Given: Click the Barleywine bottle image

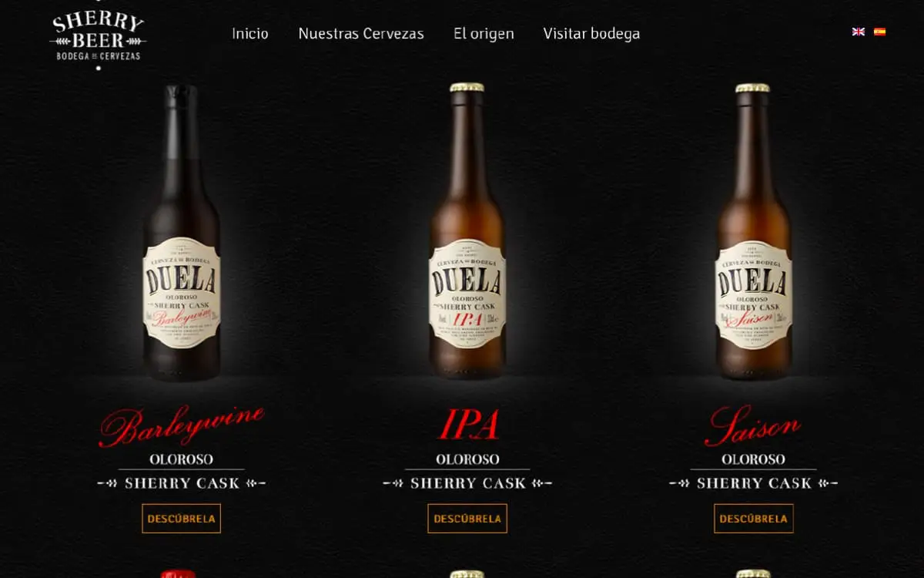Looking at the screenshot, I should coord(182,233).
